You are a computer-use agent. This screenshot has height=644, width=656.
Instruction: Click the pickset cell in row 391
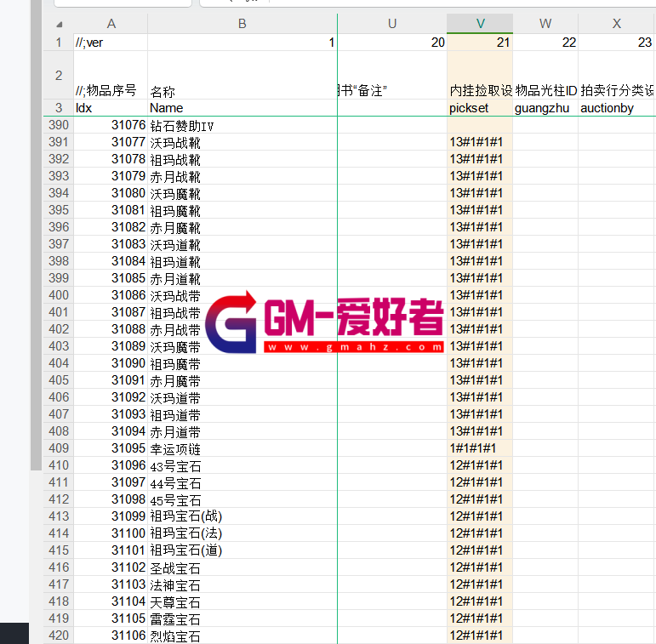click(480, 142)
